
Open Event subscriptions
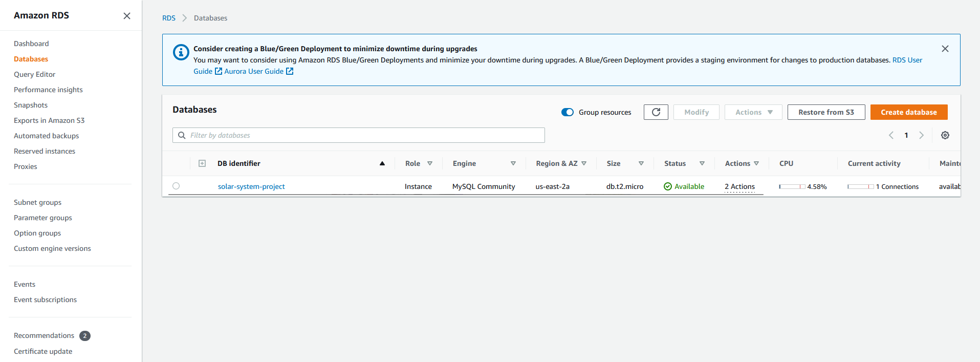pos(45,300)
